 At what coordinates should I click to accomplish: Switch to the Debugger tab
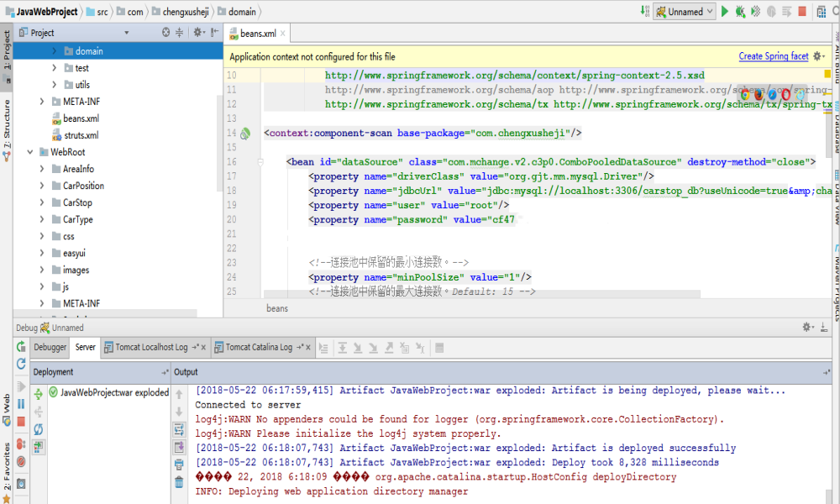point(50,347)
